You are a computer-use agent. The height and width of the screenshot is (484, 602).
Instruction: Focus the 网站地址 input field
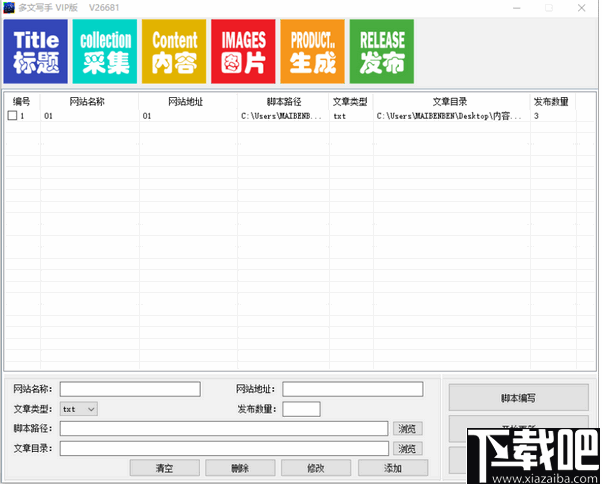[353, 389]
